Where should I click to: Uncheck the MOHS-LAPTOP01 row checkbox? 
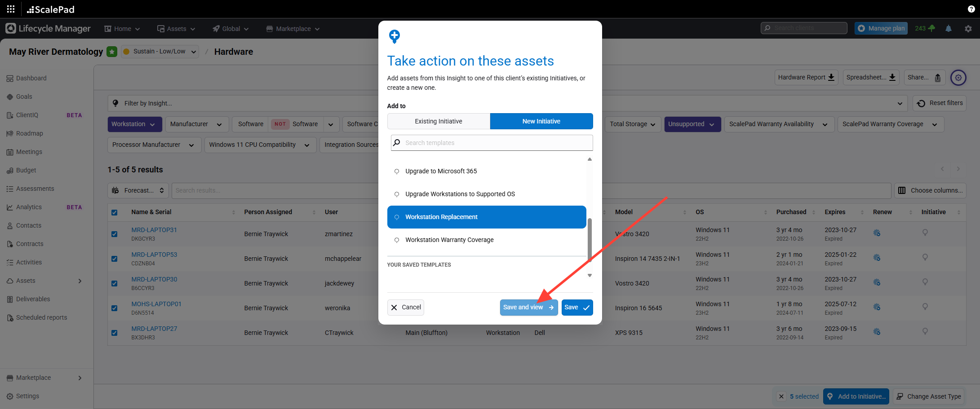[x=115, y=308]
